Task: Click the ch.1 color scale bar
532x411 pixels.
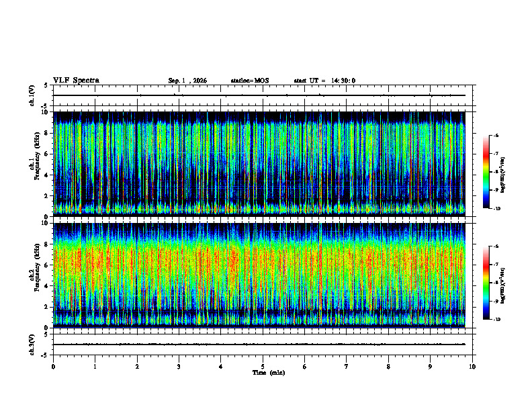Action: tap(486, 172)
